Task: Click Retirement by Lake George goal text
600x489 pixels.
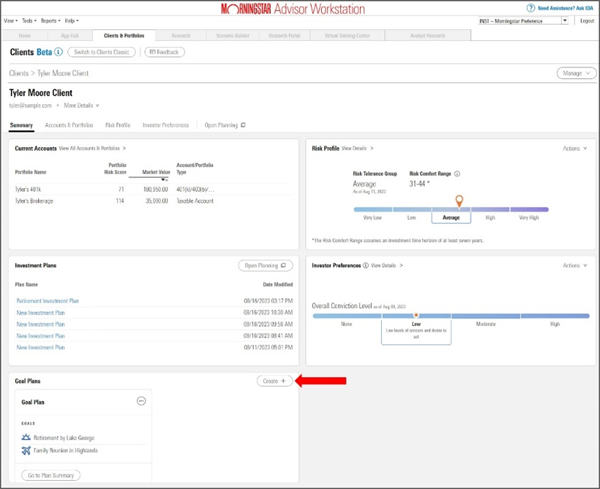Action: pyautogui.click(x=64, y=437)
